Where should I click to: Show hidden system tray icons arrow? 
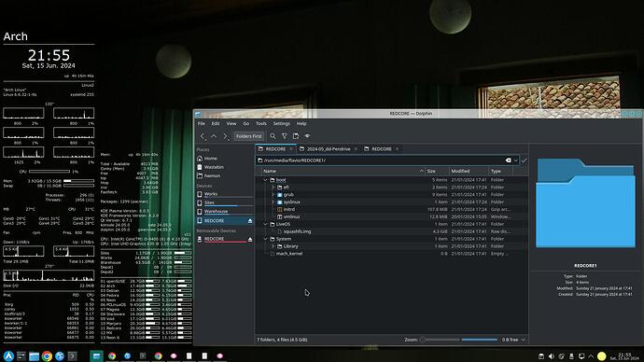(x=591, y=356)
